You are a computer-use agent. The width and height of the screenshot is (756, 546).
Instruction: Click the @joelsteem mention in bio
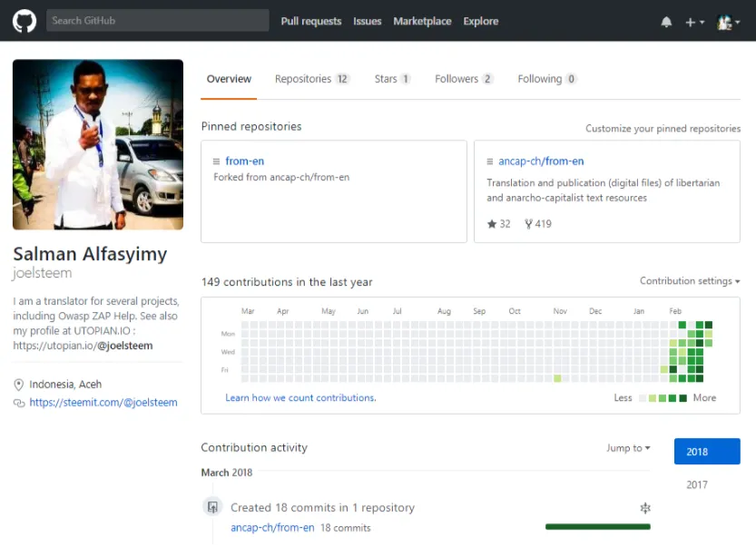coord(125,346)
